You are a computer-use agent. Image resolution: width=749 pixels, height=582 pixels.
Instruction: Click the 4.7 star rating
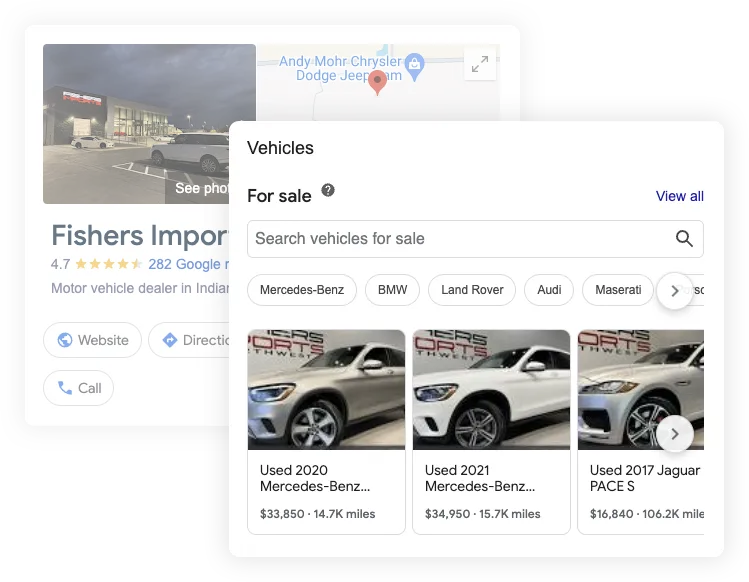pyautogui.click(x=96, y=264)
